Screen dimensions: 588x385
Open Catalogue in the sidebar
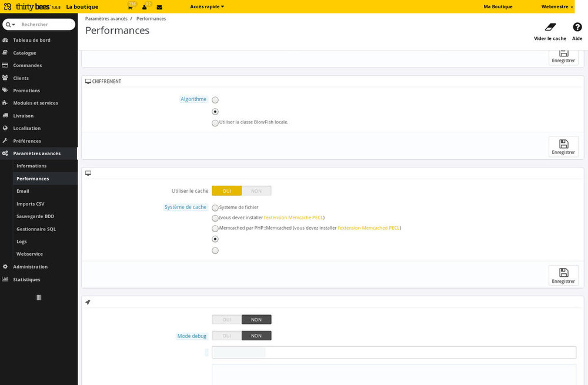tap(25, 53)
